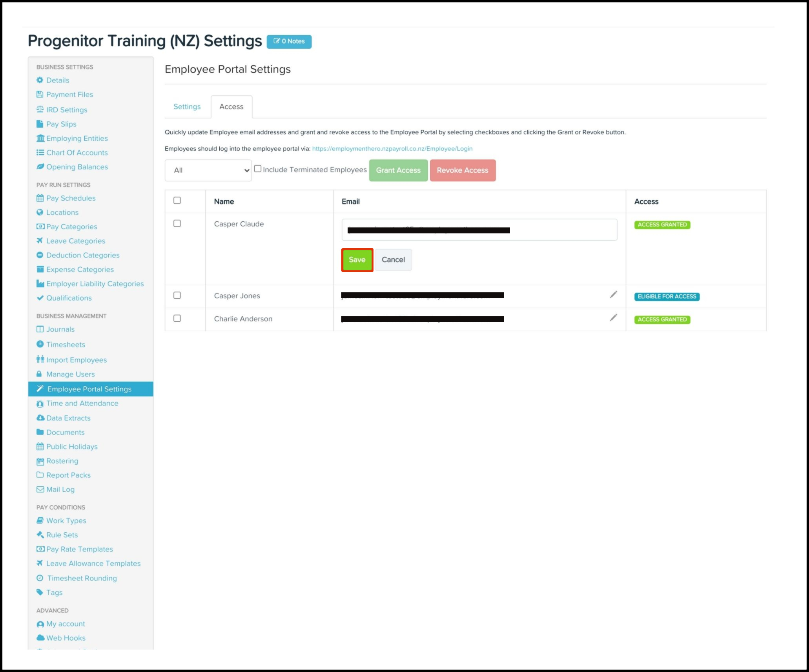Click the envelope icon beside Mail Log

[40, 489]
